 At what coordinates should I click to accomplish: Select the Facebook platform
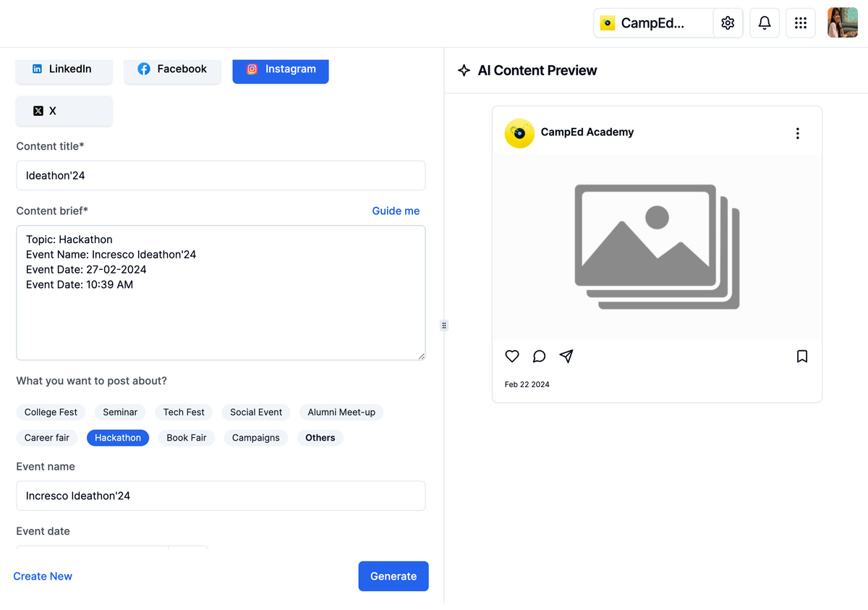[x=172, y=69]
